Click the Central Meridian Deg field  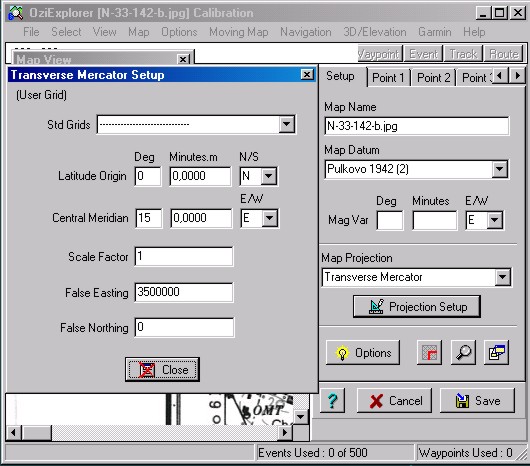pos(149,218)
